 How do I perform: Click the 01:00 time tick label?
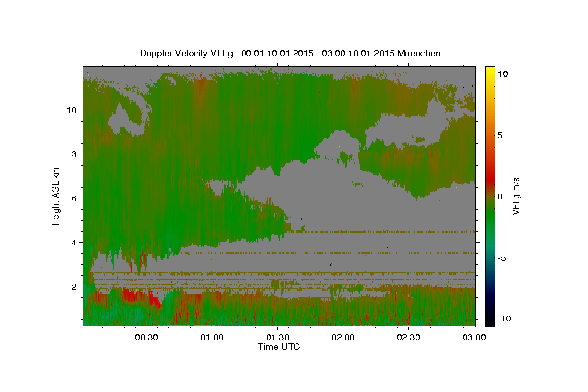coord(212,337)
